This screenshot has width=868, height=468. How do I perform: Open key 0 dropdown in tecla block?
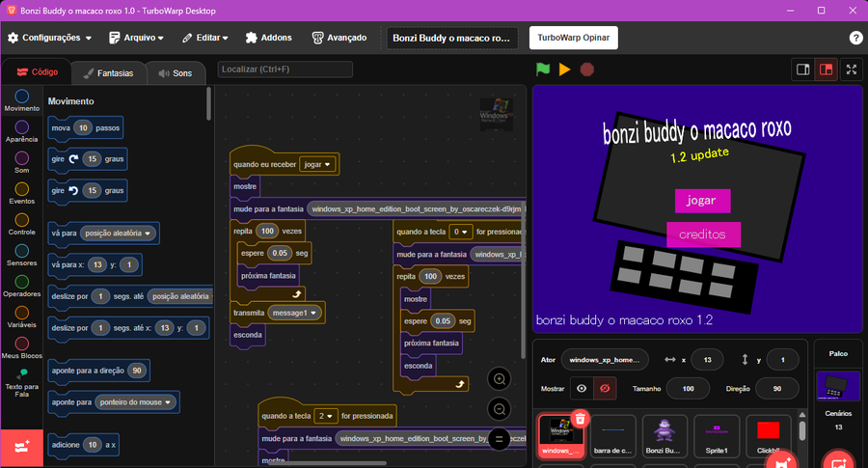461,232
